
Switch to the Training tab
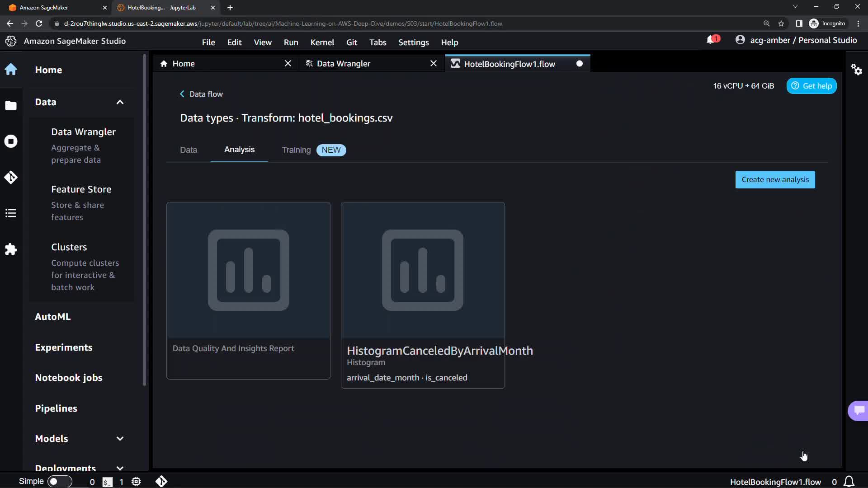(297, 150)
